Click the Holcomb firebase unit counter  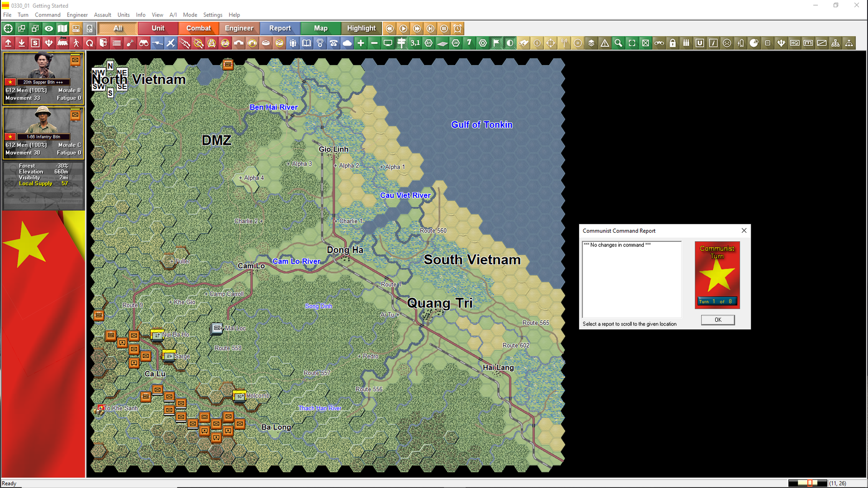coord(240,396)
